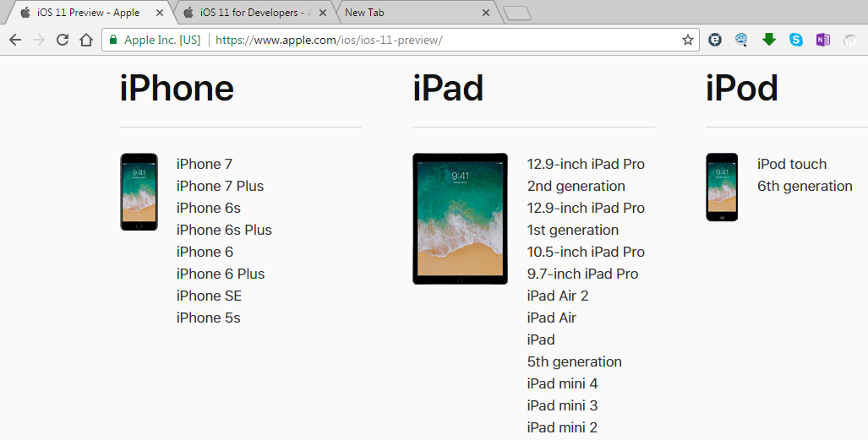Click the text iPhone 6s Plus
868x440 pixels.
point(224,230)
